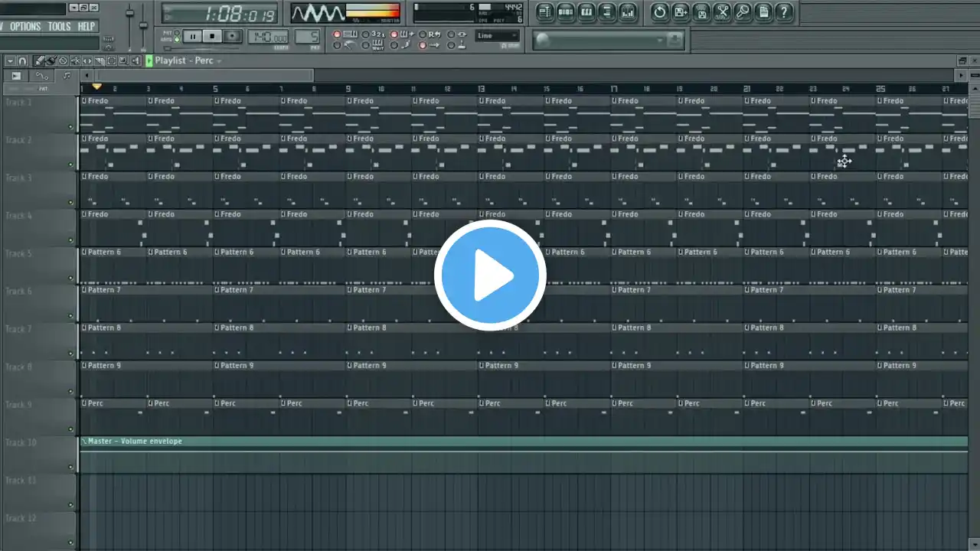Toggle typing keyboard to piano in recording panel

click(x=338, y=34)
